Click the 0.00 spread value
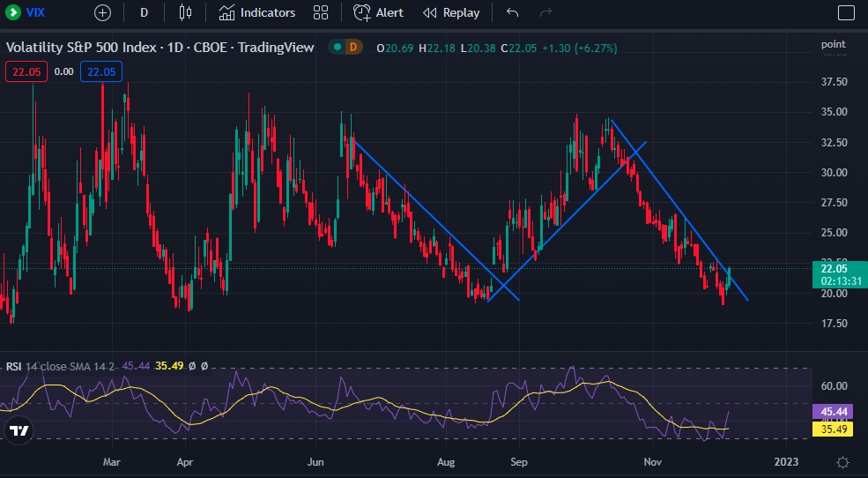The width and height of the screenshot is (868, 478). pos(63,71)
